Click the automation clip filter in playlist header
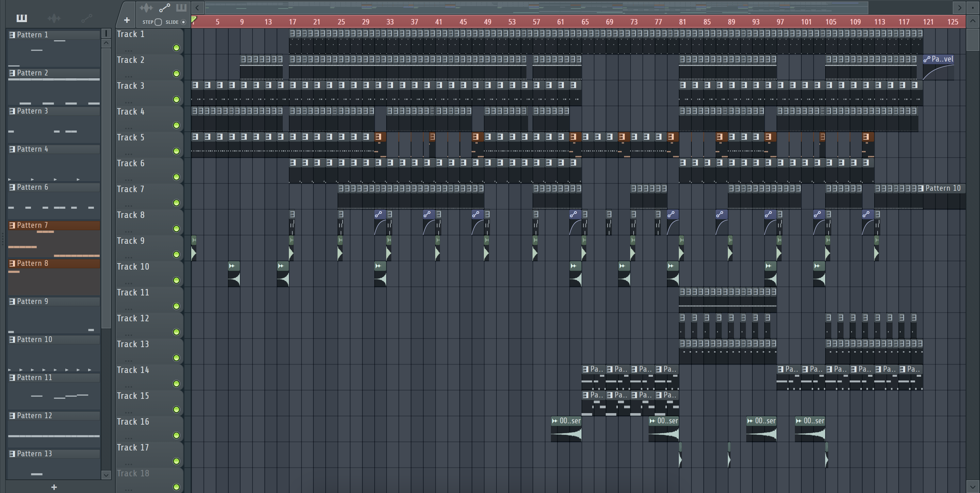 [x=164, y=7]
